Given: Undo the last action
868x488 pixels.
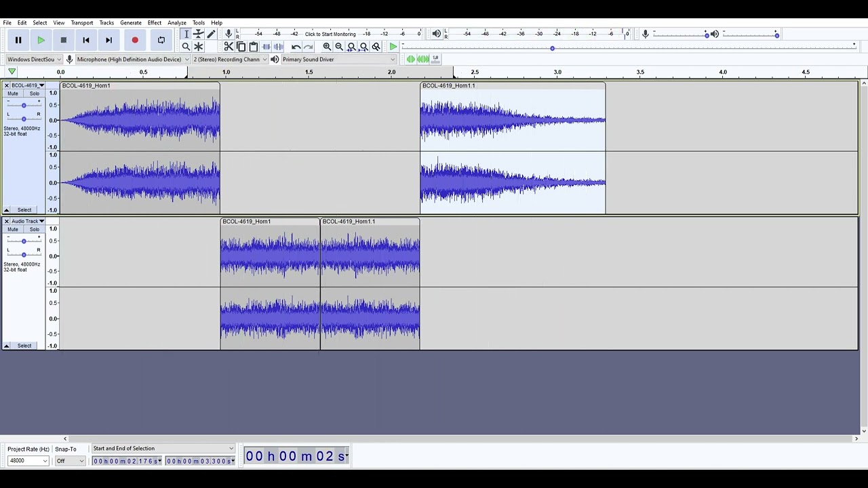Looking at the screenshot, I should pyautogui.click(x=296, y=47).
